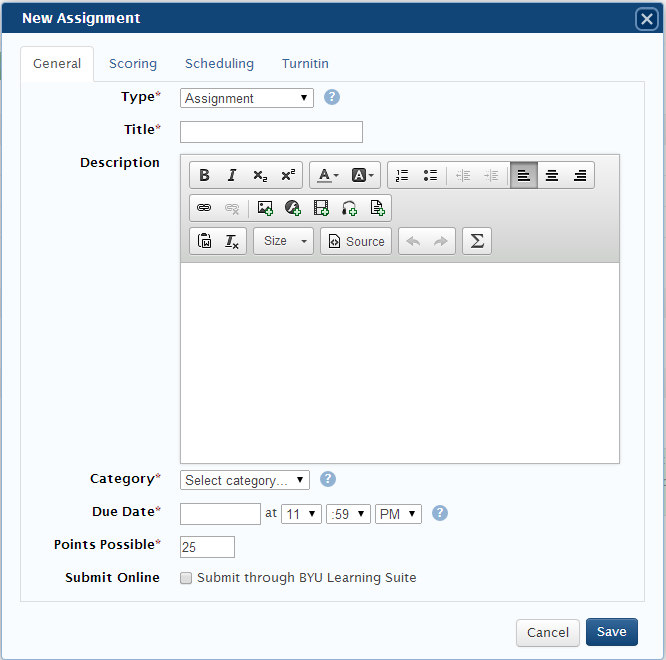Image resolution: width=666 pixels, height=660 pixels.
Task: Open the AM/PM dropdown for due time
Action: [x=398, y=514]
